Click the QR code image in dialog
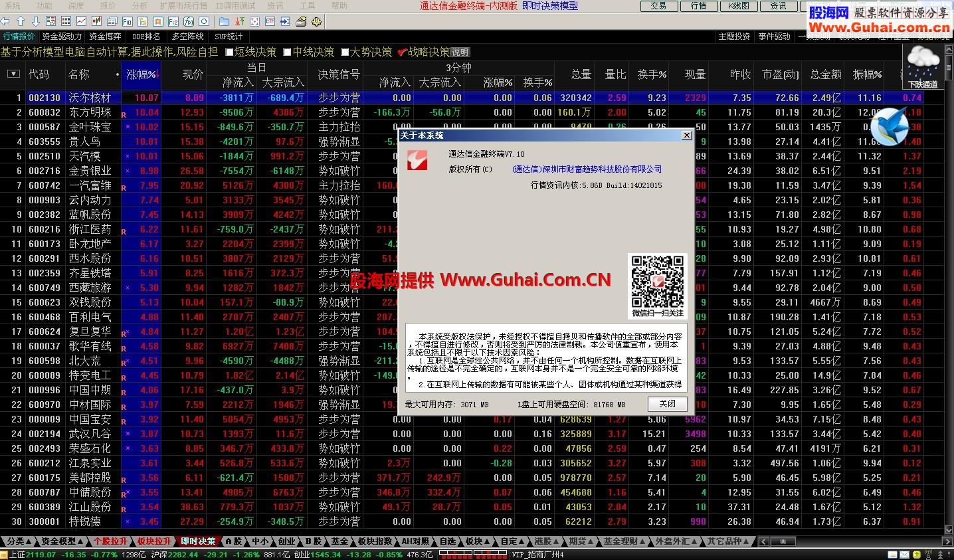 pos(658,280)
